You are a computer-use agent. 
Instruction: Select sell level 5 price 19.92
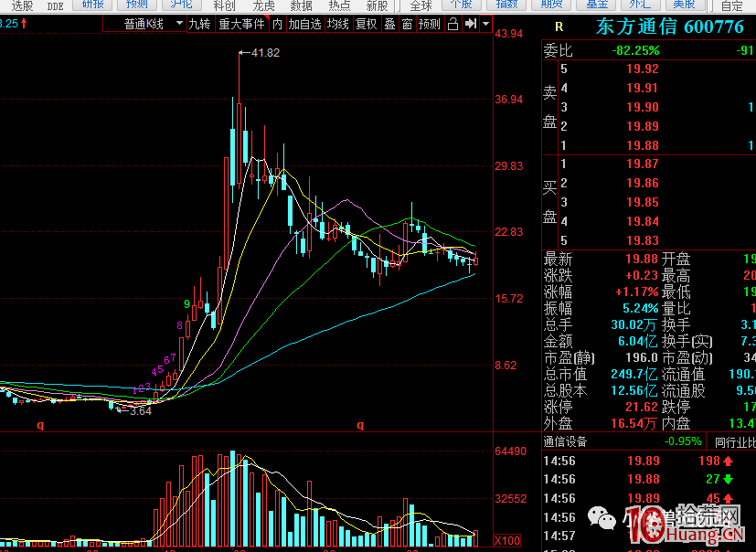click(x=643, y=69)
